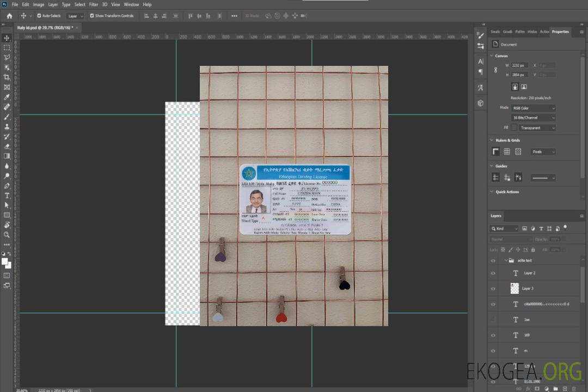
Task: Collapse the Canvas section in Properties
Action: coord(492,56)
